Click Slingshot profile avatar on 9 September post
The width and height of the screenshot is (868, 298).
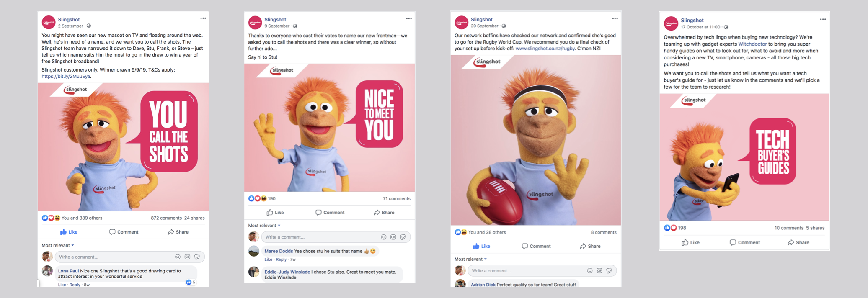[255, 23]
